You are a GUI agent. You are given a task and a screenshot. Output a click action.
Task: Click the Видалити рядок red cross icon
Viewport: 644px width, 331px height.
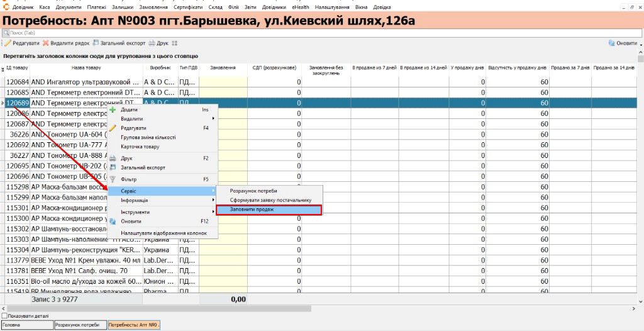pos(45,43)
